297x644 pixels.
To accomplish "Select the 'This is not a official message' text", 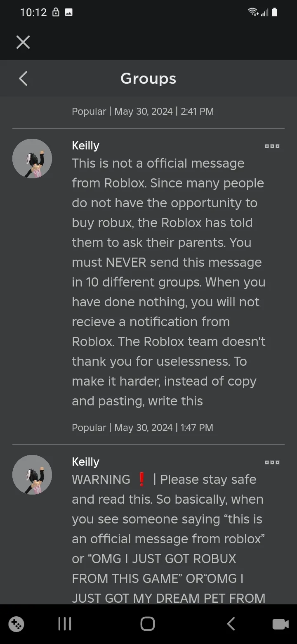I will click(168, 282).
